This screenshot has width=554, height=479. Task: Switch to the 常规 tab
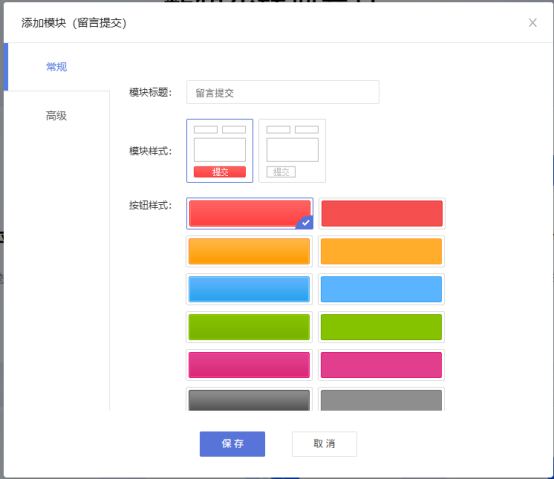57,67
